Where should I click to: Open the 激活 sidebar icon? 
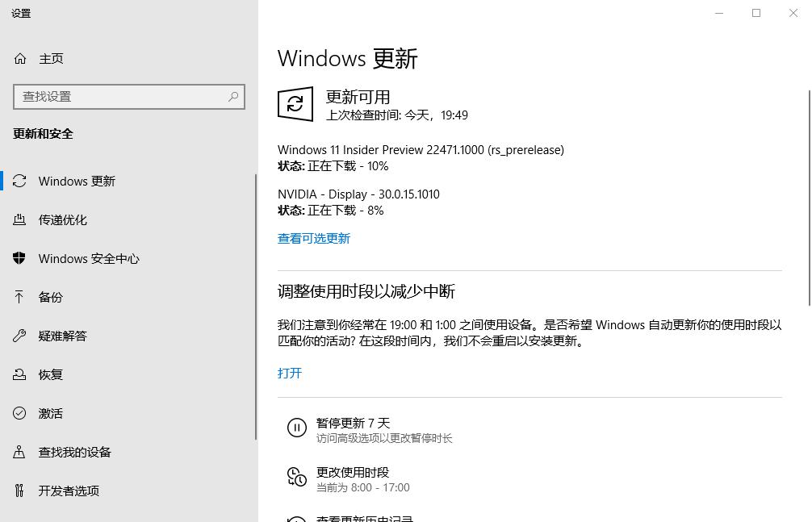click(x=23, y=413)
